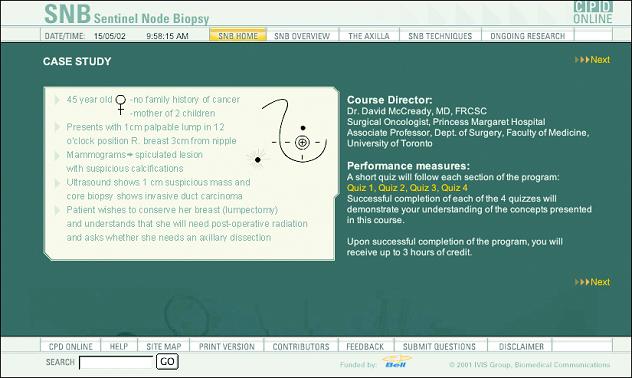632x378 pixels.
Task: Open the Quiz 1 link
Action: pyautogui.click(x=360, y=188)
